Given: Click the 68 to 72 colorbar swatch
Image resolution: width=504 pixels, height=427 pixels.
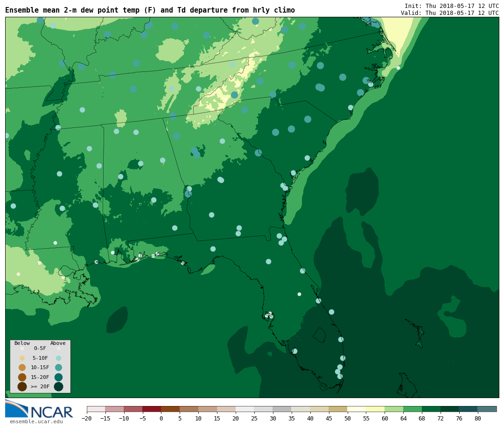Looking at the screenshot, I should [x=431, y=409].
